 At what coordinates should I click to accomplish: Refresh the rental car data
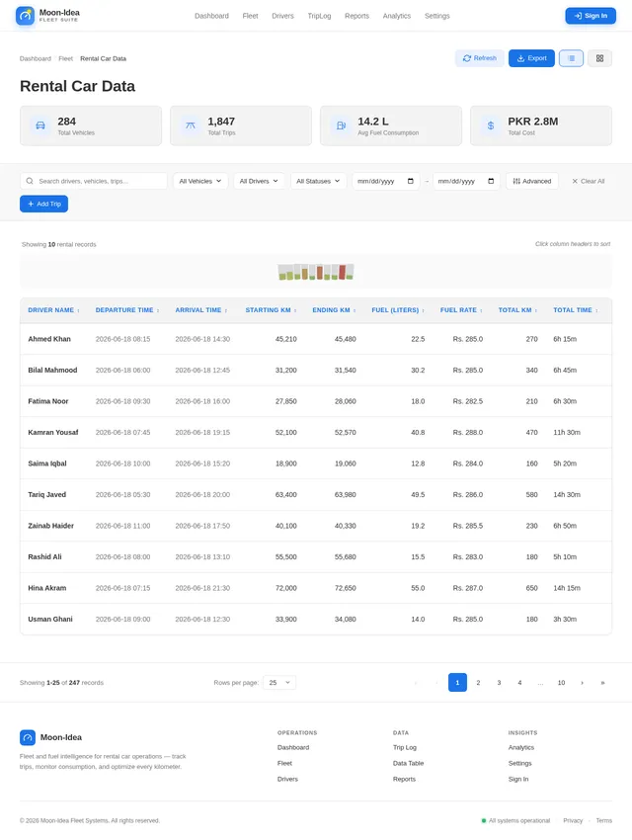[480, 58]
